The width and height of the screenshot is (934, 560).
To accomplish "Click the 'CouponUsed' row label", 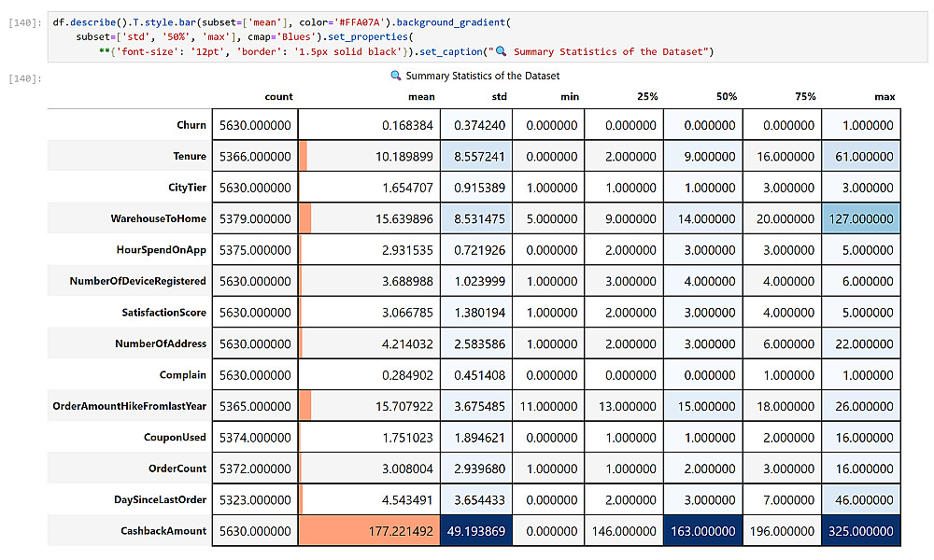I will (x=176, y=438).
